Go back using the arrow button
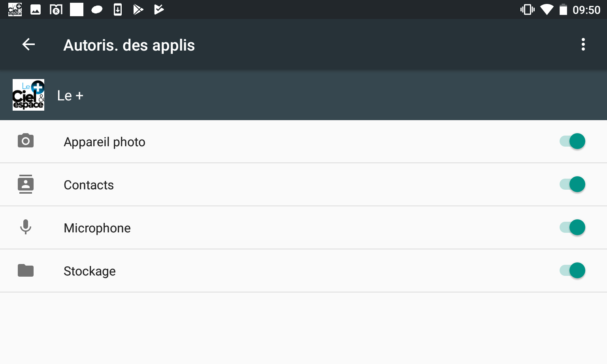Screen dimensions: 607x364 pyautogui.click(x=28, y=45)
